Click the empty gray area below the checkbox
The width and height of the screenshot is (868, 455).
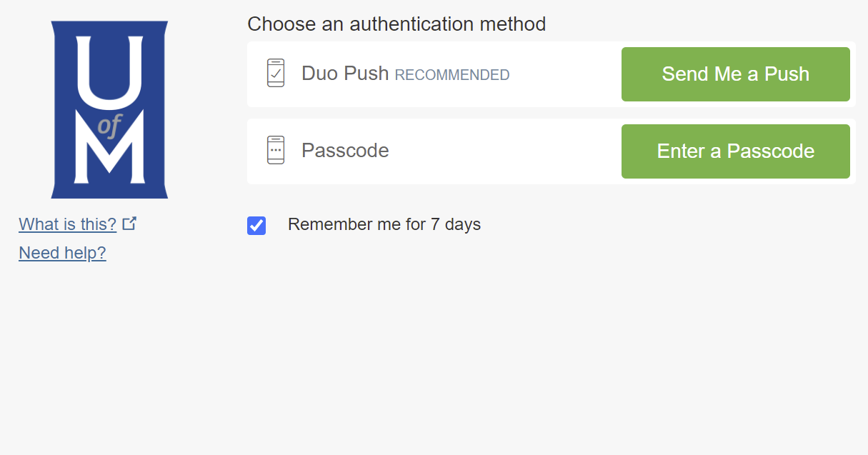pyautogui.click(x=500, y=343)
